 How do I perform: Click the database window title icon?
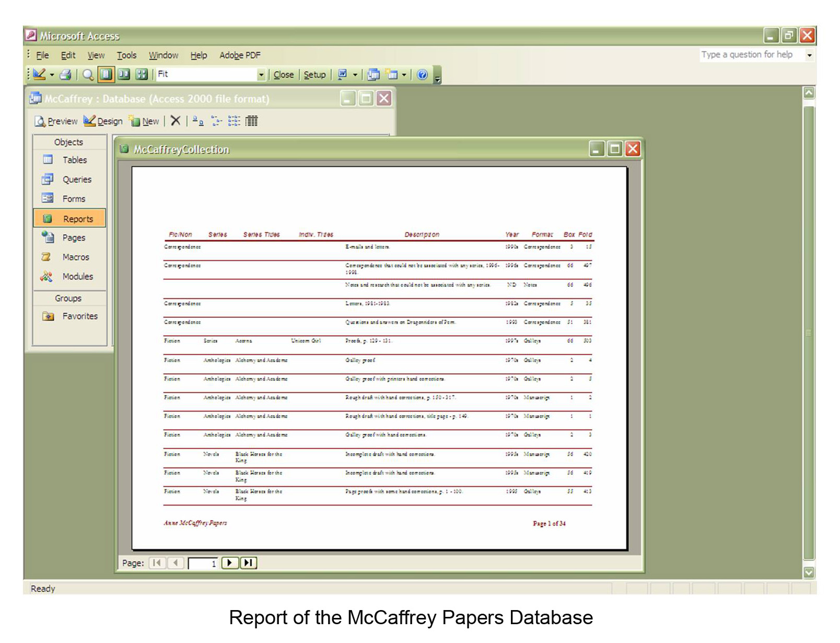(36, 98)
